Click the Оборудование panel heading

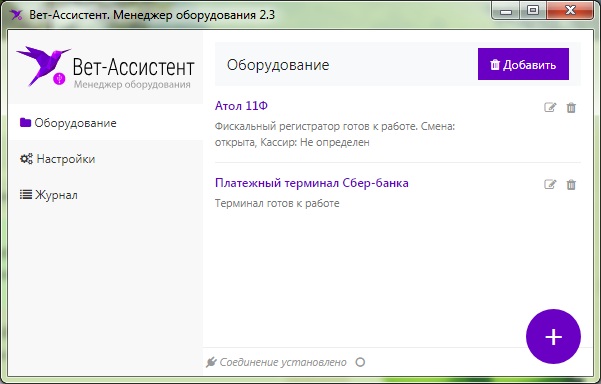[x=278, y=65]
